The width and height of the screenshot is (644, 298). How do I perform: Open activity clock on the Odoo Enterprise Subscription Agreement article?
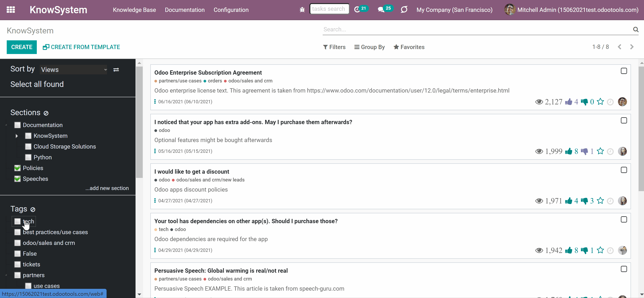[x=610, y=102]
